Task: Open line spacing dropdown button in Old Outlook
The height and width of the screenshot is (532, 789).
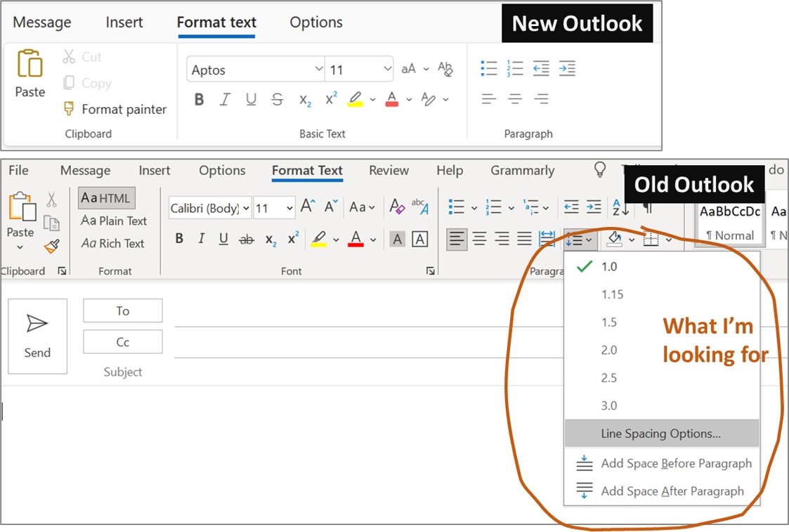Action: coord(580,240)
